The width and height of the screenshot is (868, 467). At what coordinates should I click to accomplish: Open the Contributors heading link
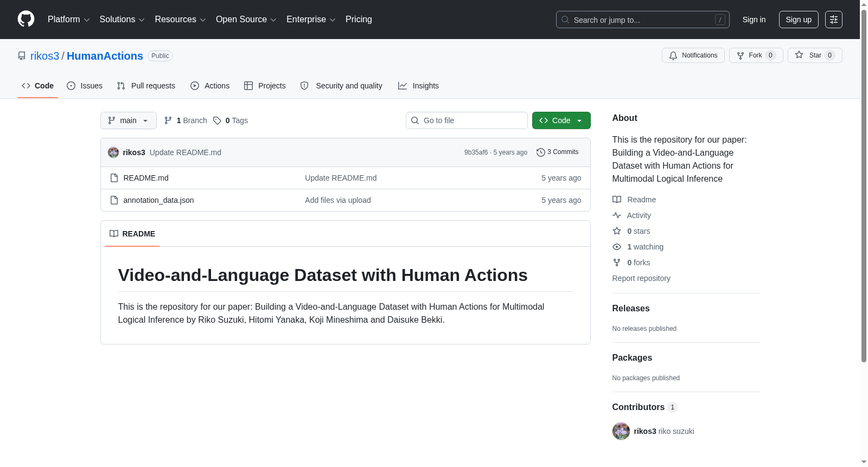coord(644,407)
